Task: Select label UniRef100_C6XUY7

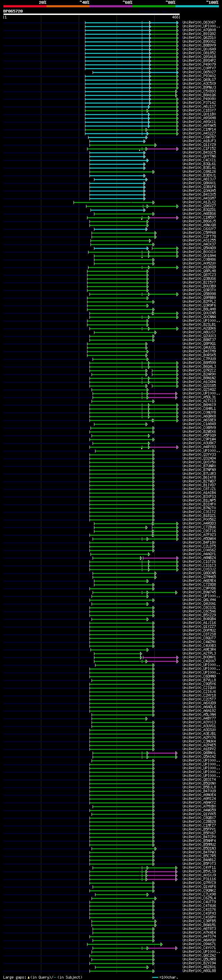Action: pos(199,229)
